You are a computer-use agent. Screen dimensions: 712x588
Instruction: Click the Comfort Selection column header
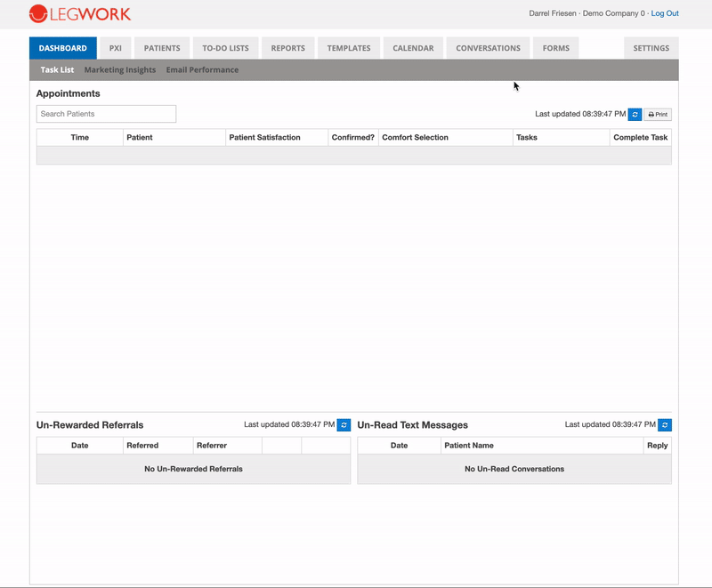click(x=446, y=138)
